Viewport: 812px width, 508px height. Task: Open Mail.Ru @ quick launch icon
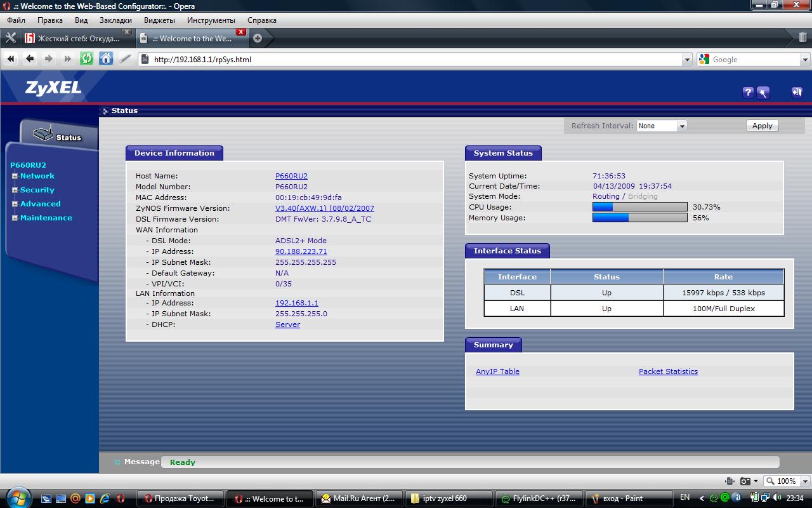pos(75,498)
